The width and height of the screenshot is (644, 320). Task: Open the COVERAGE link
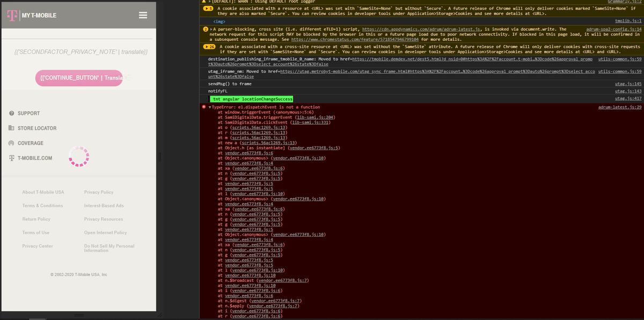[x=31, y=143]
